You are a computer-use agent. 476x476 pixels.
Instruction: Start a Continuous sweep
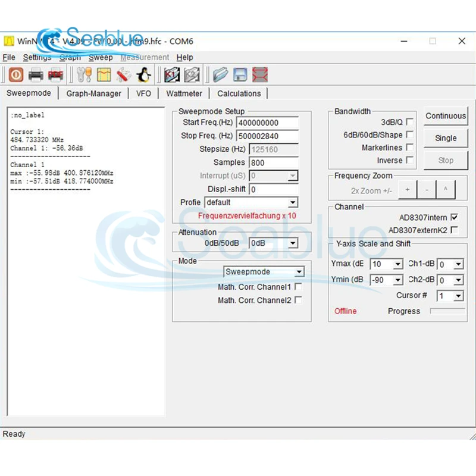[446, 116]
